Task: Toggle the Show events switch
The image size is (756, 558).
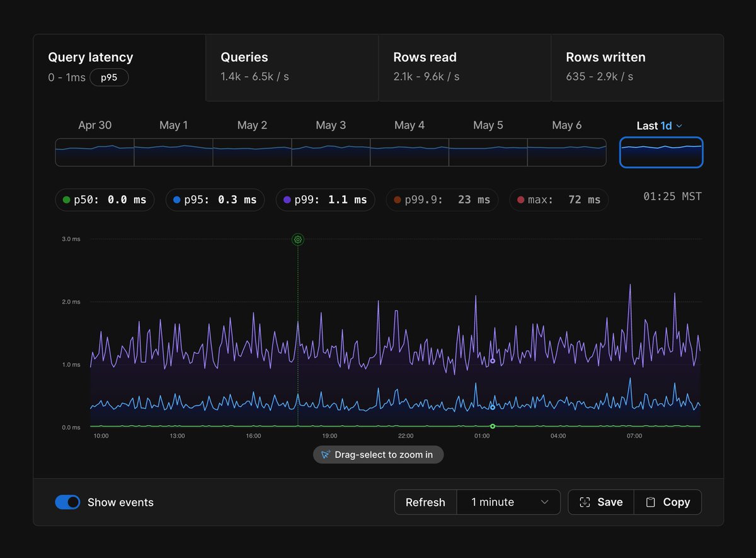Action: (67, 502)
